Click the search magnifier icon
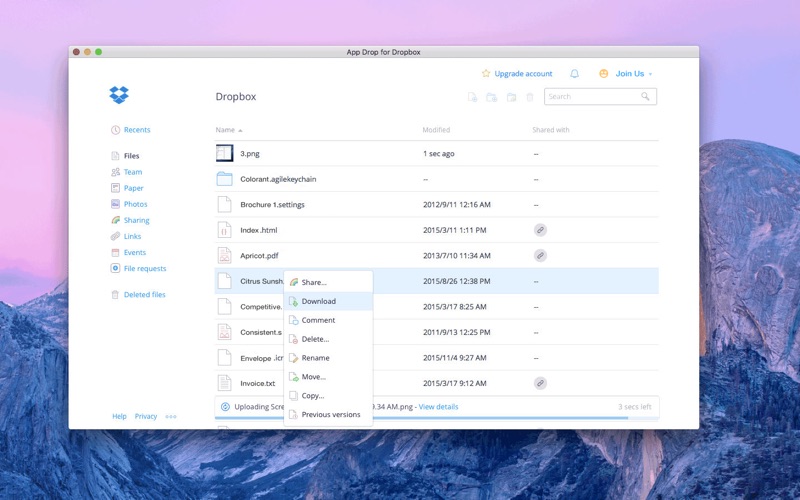The image size is (800, 500). 646,97
